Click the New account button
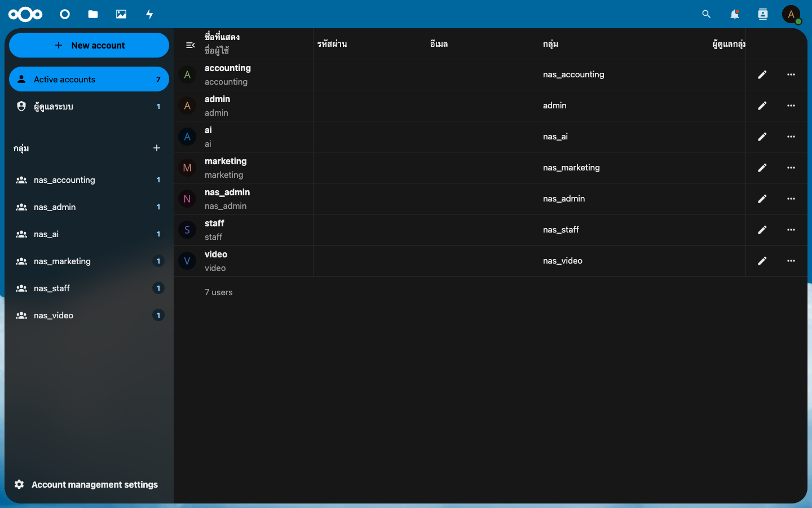The width and height of the screenshot is (812, 508). point(89,45)
